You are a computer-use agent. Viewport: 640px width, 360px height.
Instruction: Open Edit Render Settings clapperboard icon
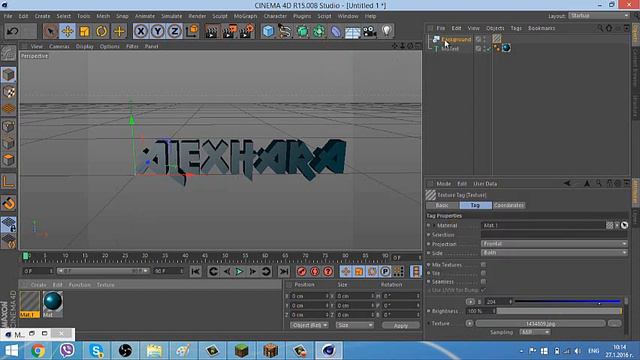click(x=246, y=31)
